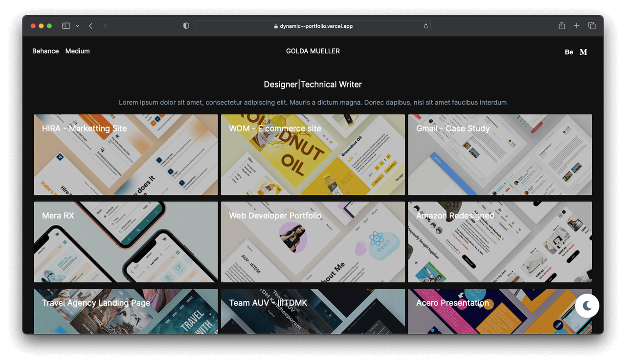The height and width of the screenshot is (364, 626).
Task: Open the Behance text link
Action: 45,51
